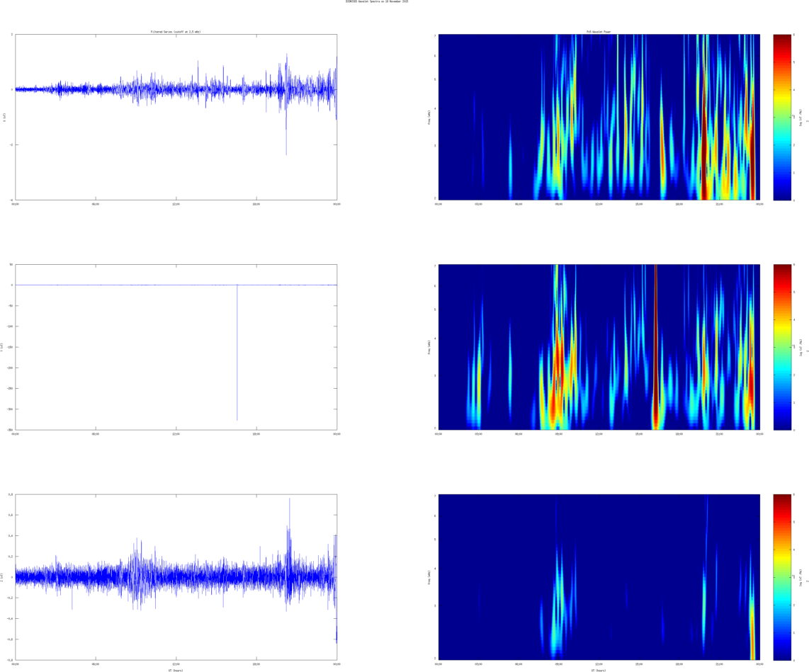Click the 'Z (nT)' axis label of the bottom series
This screenshot has width=809, height=672.
click(x=2, y=577)
